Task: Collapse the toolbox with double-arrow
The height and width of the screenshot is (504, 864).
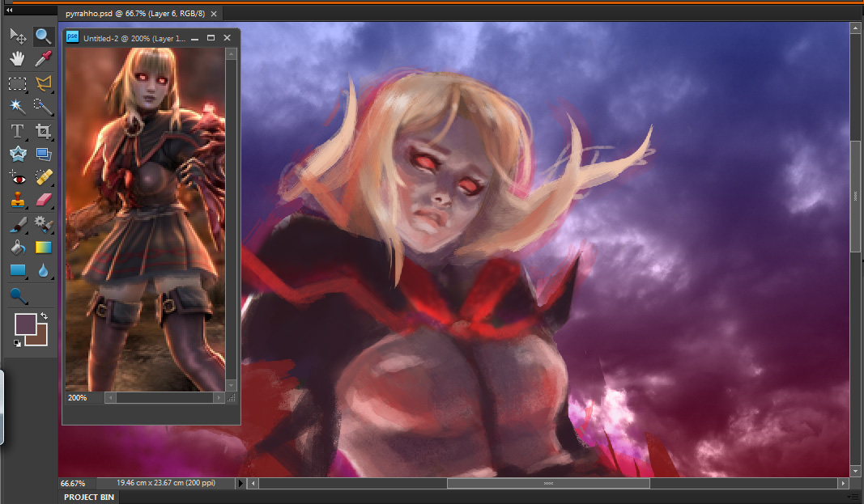Action: [x=10, y=10]
